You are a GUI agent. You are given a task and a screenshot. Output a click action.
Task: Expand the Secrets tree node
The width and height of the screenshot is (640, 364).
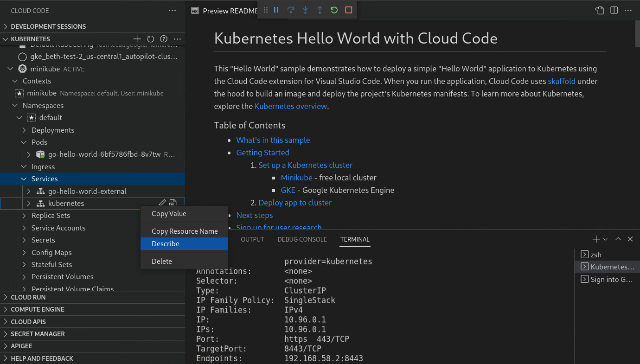coord(23,240)
